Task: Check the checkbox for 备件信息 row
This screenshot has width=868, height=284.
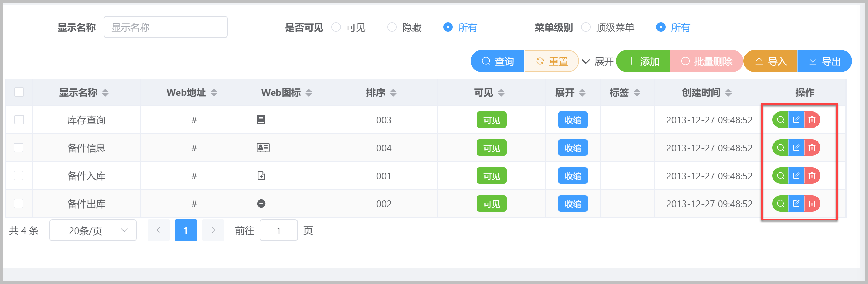Action: 19,148
